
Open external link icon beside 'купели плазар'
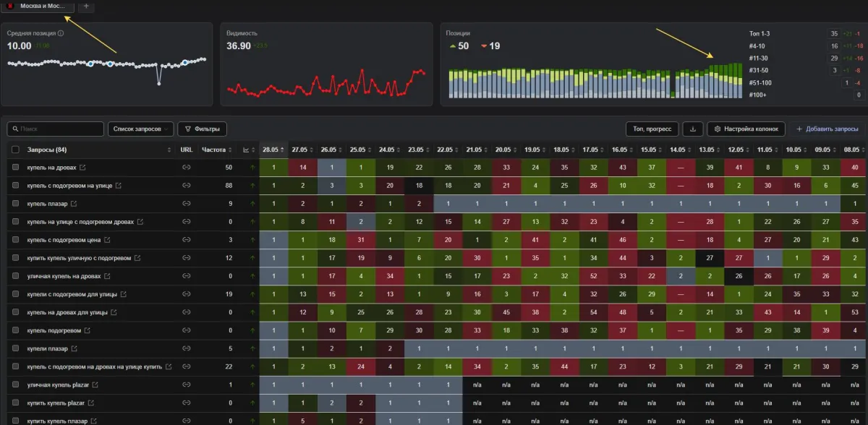tap(75, 348)
